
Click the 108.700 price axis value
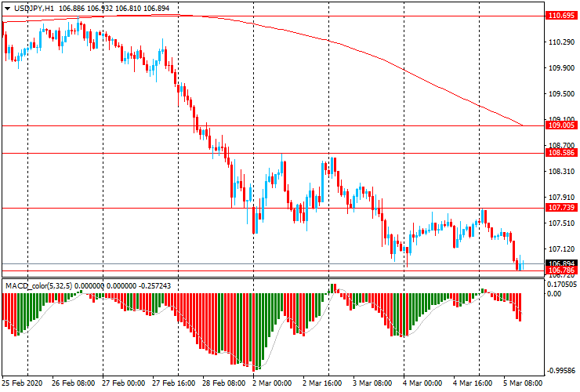click(561, 146)
